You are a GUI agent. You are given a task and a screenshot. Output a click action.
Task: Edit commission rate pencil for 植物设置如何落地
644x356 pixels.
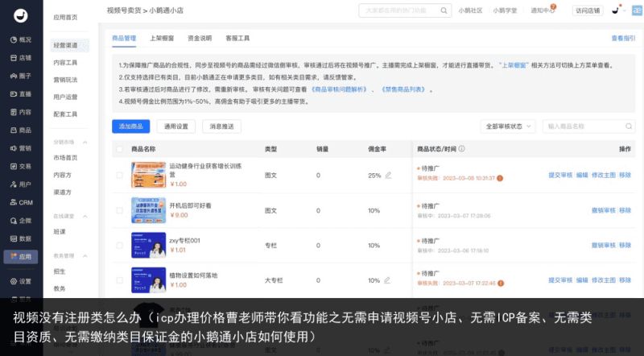pyautogui.click(x=387, y=280)
